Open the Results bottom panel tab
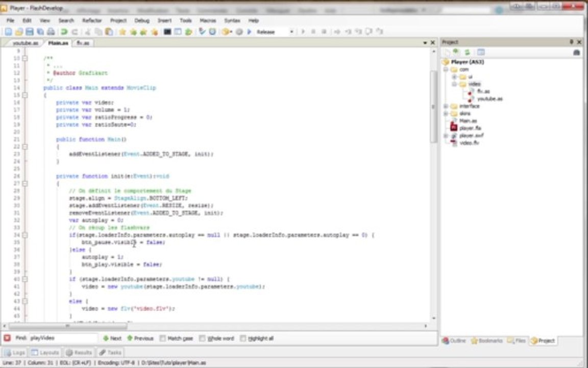Image resolution: width=588 pixels, height=368 pixels. [x=79, y=352]
